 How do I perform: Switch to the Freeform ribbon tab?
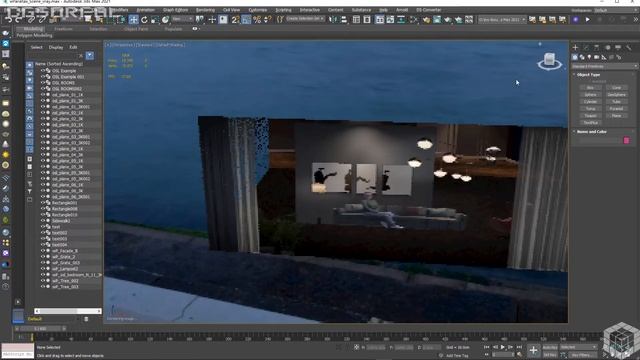coord(63,29)
